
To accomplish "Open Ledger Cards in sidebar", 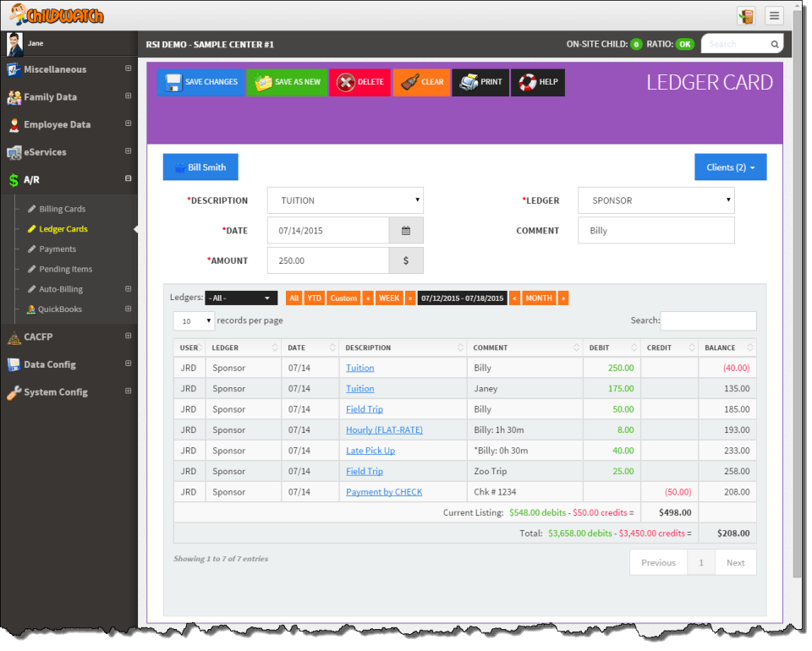I will 63,229.
